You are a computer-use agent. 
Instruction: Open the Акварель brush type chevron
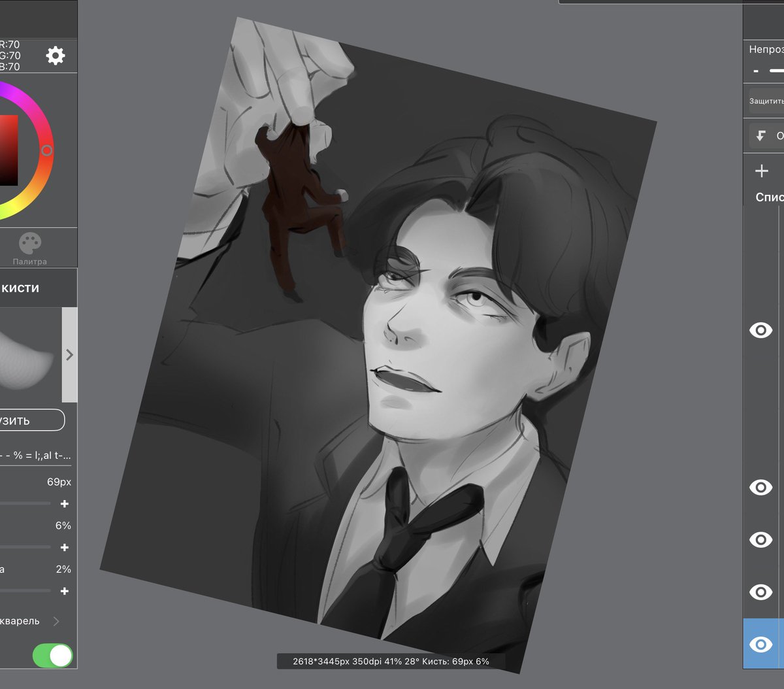click(x=56, y=622)
